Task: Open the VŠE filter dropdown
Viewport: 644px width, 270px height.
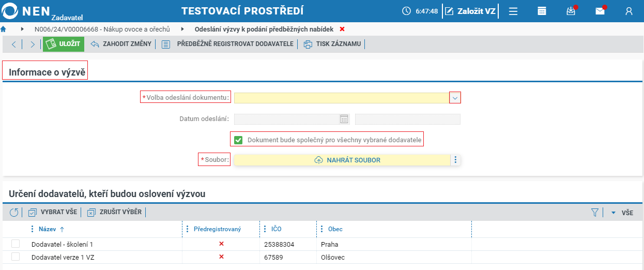Action: click(622, 213)
